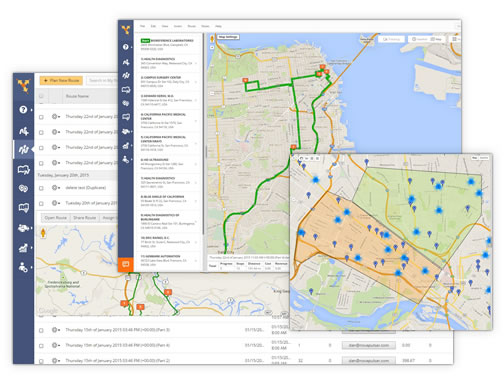The height and width of the screenshot is (383, 504).
Task: Check the first Thursday 22nd of January route
Action: (x=41, y=117)
